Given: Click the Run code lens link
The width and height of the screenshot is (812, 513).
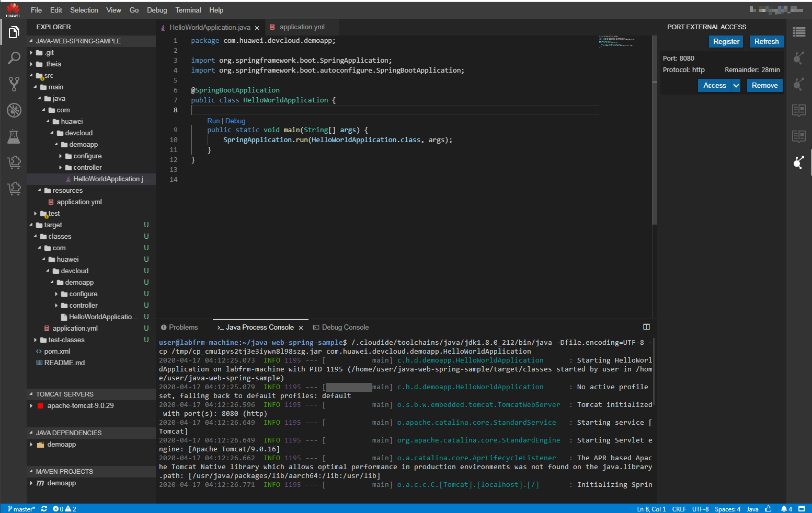Looking at the screenshot, I should click(x=213, y=121).
